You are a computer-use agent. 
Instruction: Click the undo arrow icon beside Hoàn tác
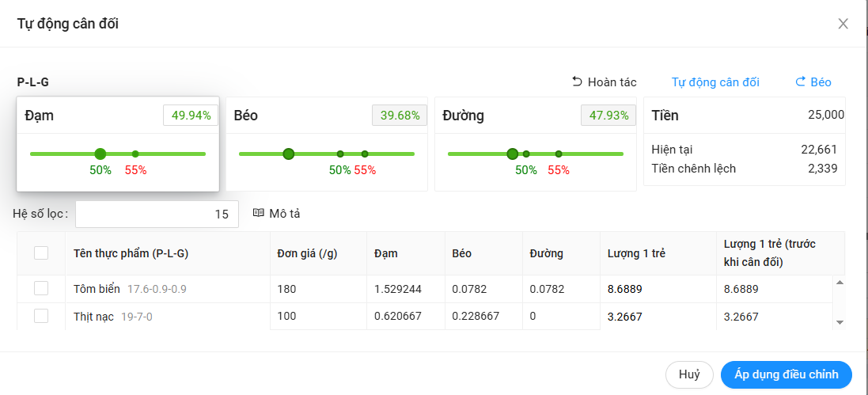coord(577,82)
